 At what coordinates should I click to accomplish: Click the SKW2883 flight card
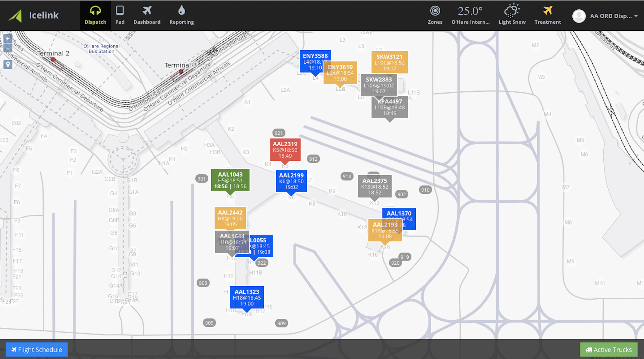click(x=379, y=85)
